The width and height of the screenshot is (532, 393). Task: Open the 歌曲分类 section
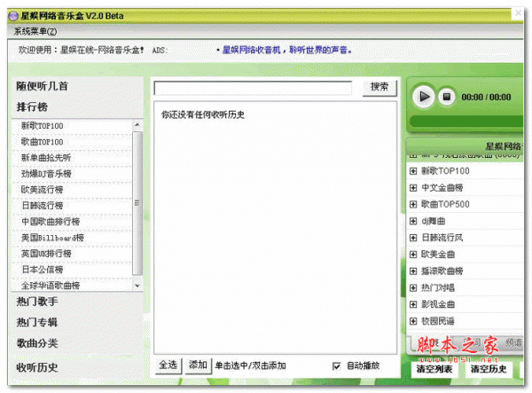(x=37, y=343)
